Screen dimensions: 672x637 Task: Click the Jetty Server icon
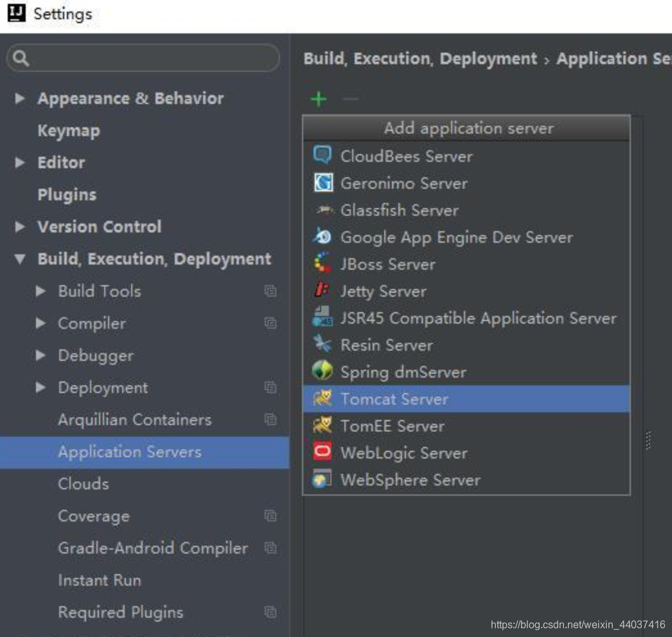point(323,290)
